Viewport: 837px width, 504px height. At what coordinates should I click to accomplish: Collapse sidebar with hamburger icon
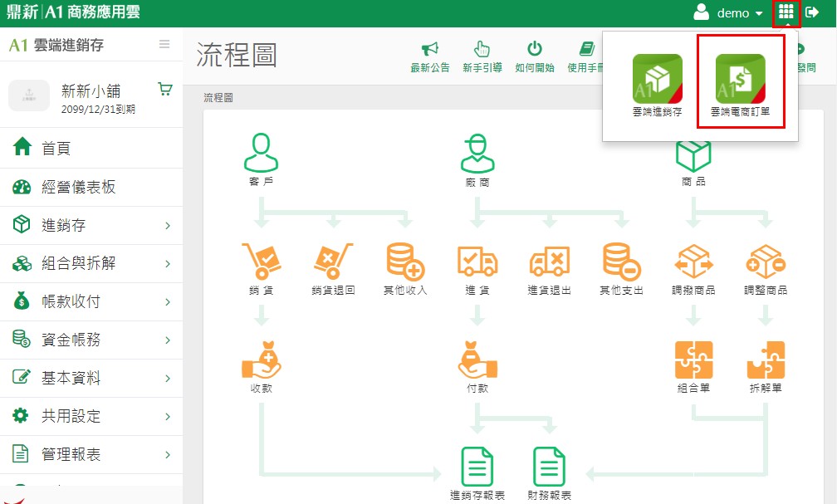click(x=164, y=44)
